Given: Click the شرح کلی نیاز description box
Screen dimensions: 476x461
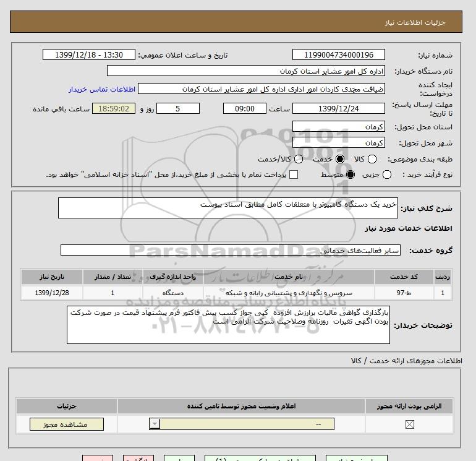Looking at the screenshot, I should (x=228, y=208).
